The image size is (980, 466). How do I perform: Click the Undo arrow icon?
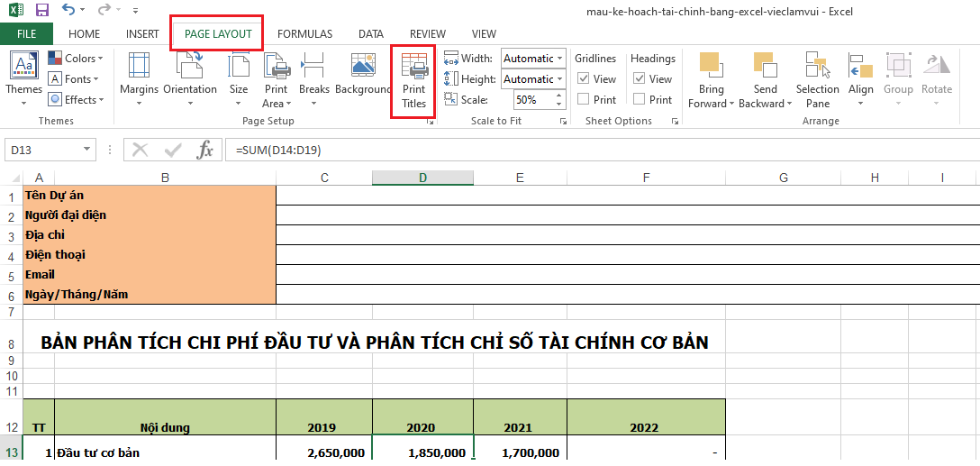[68, 10]
